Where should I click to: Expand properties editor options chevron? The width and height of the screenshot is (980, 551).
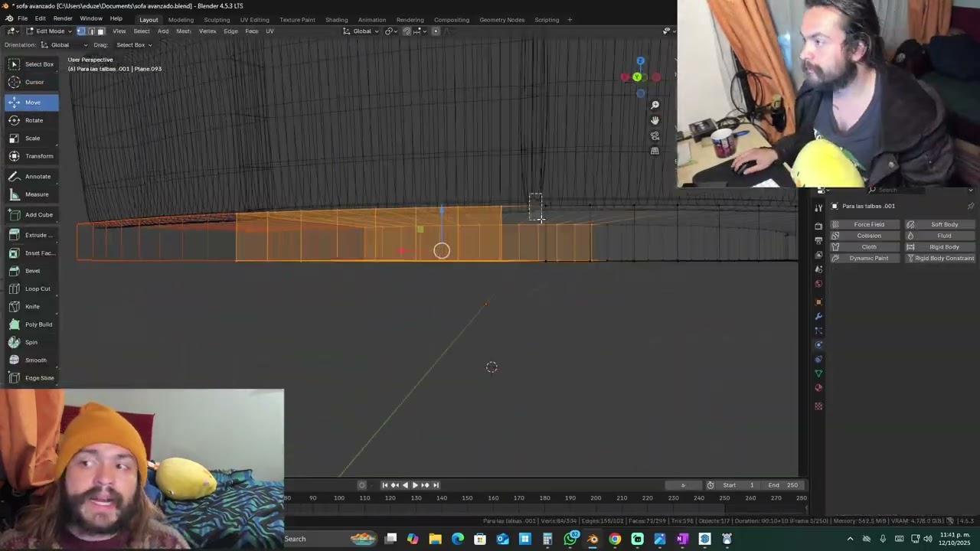(x=971, y=190)
